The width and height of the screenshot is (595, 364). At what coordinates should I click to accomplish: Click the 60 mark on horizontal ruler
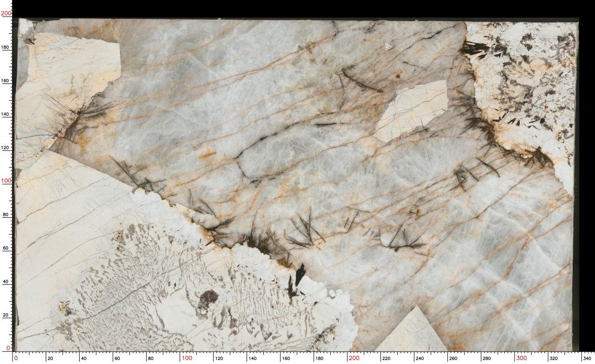click(x=118, y=358)
